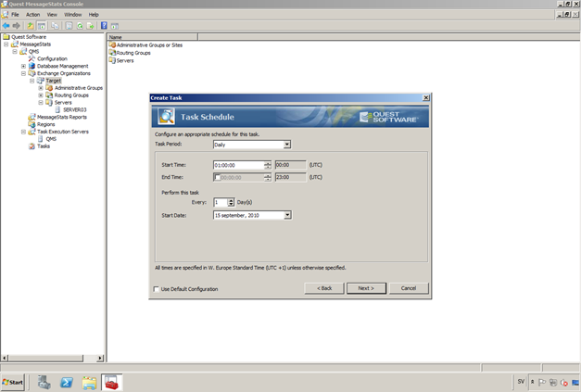Collapse the Servers tree node
The width and height of the screenshot is (581, 392).
click(x=41, y=102)
